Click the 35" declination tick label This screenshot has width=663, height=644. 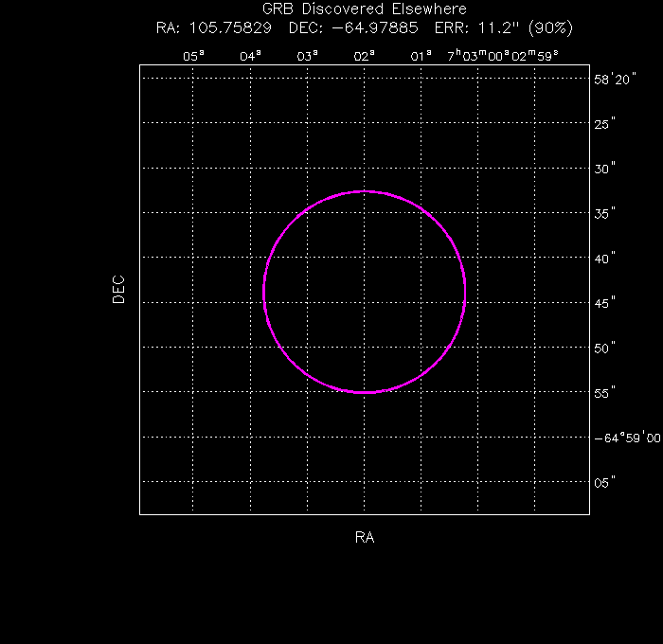604,213
